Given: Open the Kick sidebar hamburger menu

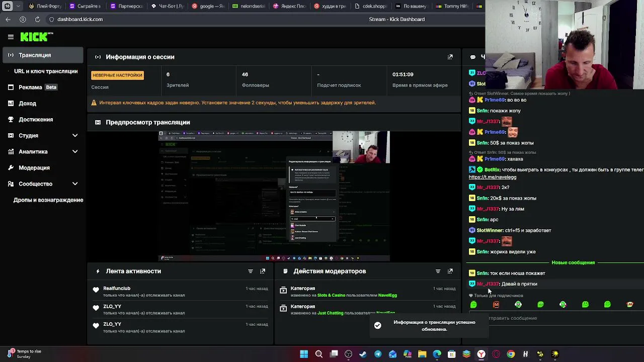Looking at the screenshot, I should coord(11,37).
